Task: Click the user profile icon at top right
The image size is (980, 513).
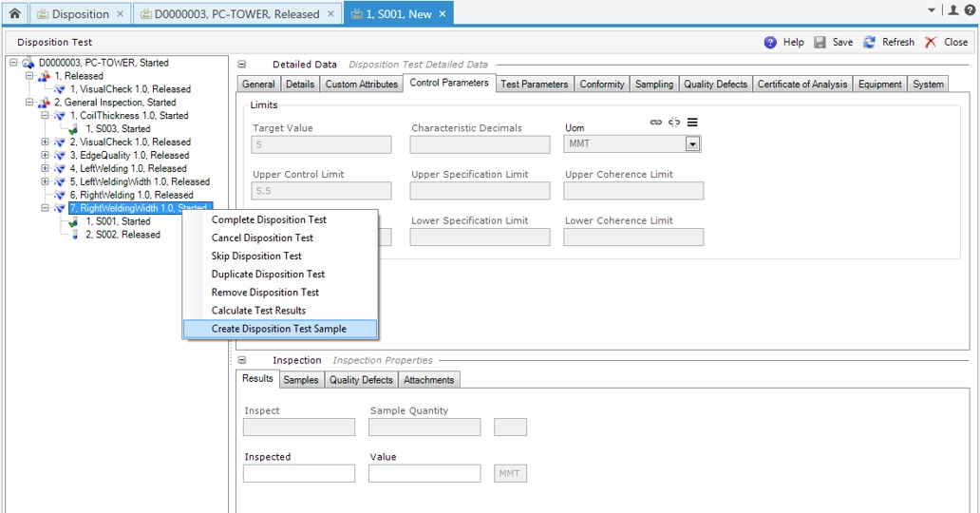Action: coord(953,10)
